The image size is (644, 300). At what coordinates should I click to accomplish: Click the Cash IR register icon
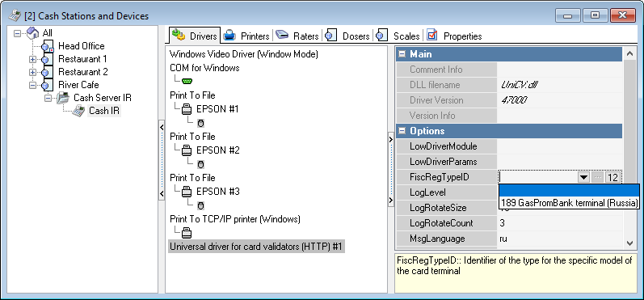(x=78, y=111)
